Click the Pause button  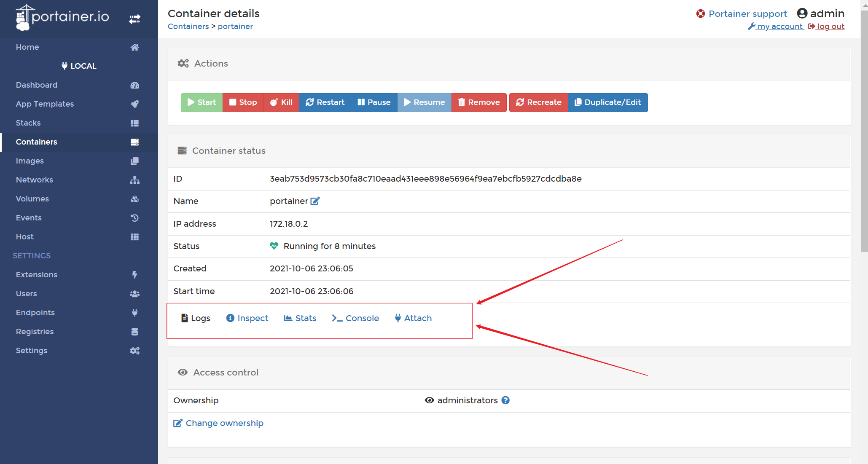point(374,102)
